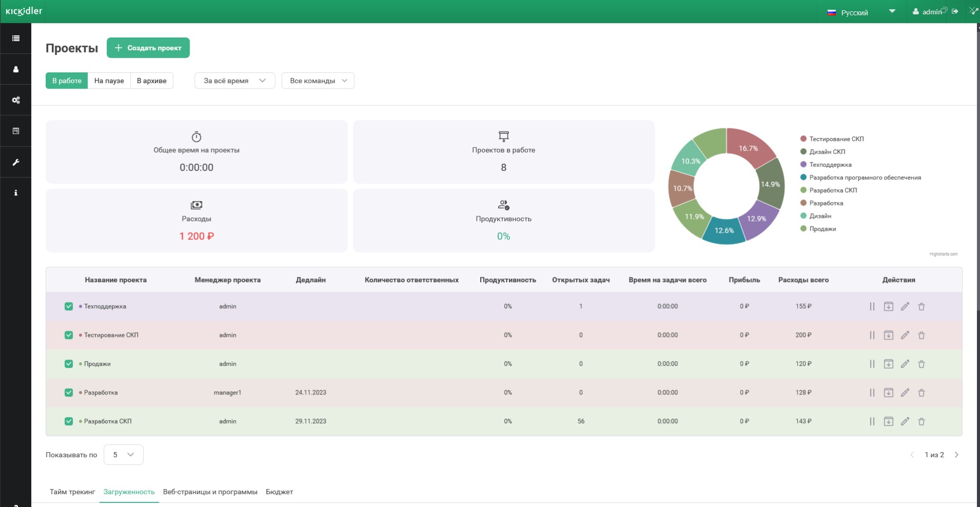Image resolution: width=980 pixels, height=507 pixels.
Task: Open the Все команды team dropdown
Action: (x=318, y=81)
